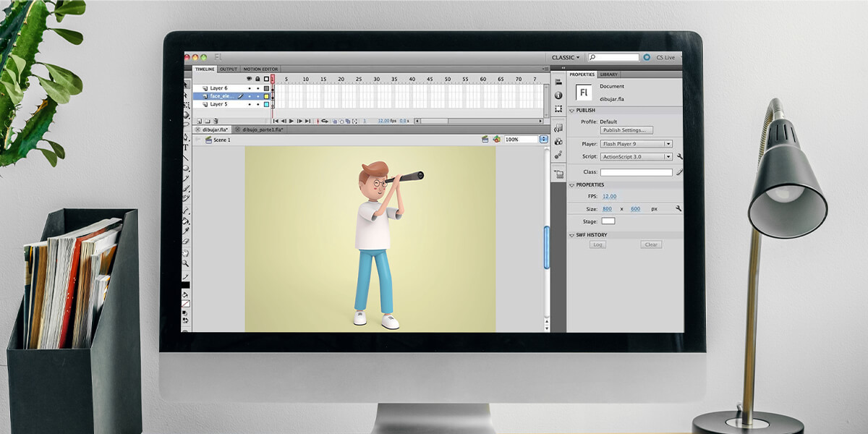Collapse the PROPERTIES section triangle
Image resolution: width=868 pixels, height=434 pixels.
[571, 185]
